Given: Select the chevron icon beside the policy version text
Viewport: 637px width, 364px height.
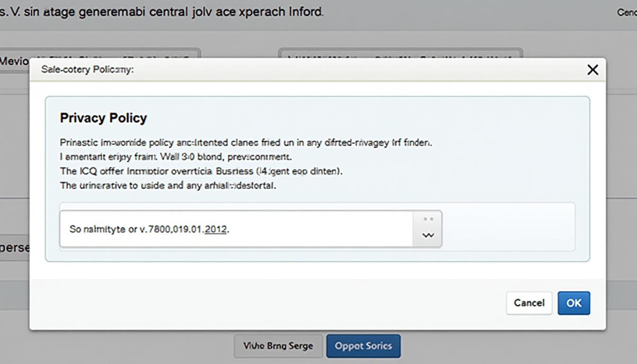Looking at the screenshot, I should pyautogui.click(x=428, y=234).
